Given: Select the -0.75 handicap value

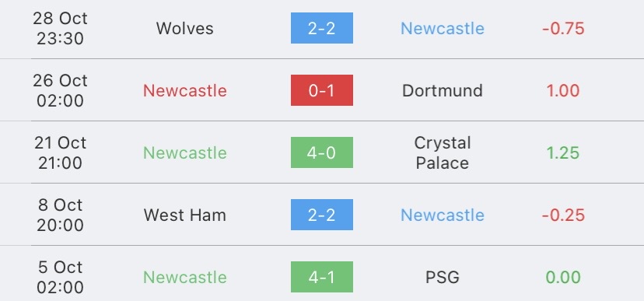Looking at the screenshot, I should (x=563, y=28).
